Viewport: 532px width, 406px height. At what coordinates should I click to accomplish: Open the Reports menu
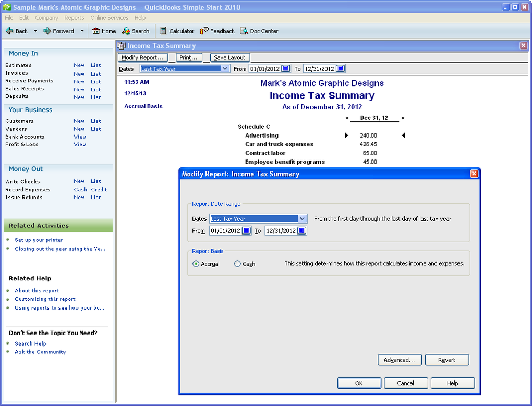[74, 18]
